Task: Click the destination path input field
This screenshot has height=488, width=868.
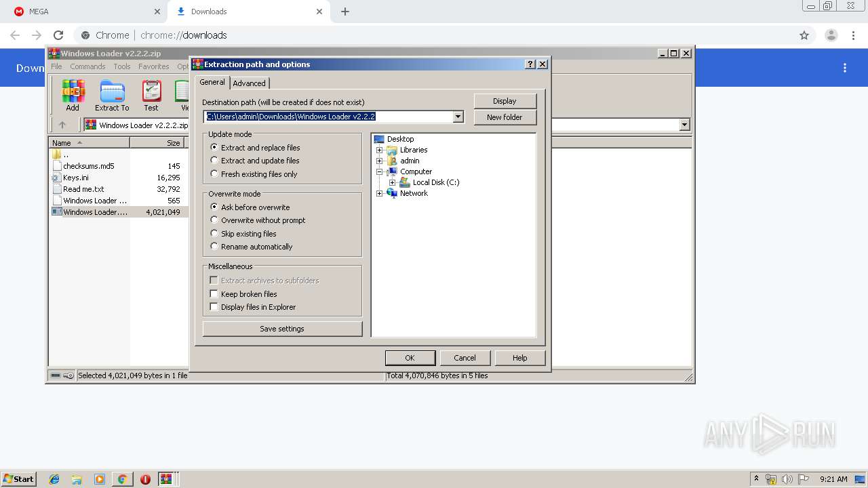Action: click(x=328, y=117)
